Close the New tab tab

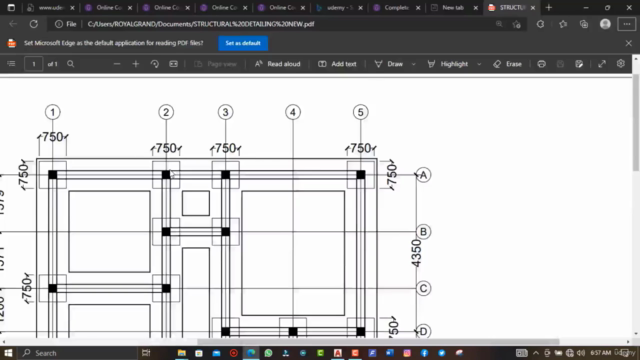(475, 8)
